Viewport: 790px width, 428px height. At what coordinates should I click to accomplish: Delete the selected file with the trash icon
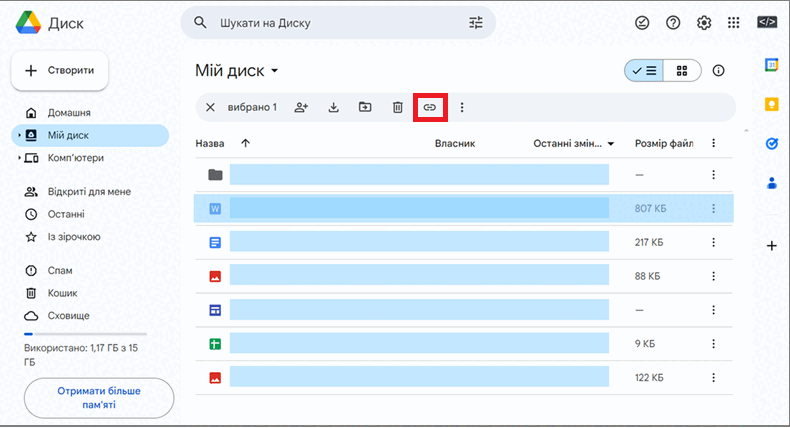pyautogui.click(x=398, y=107)
